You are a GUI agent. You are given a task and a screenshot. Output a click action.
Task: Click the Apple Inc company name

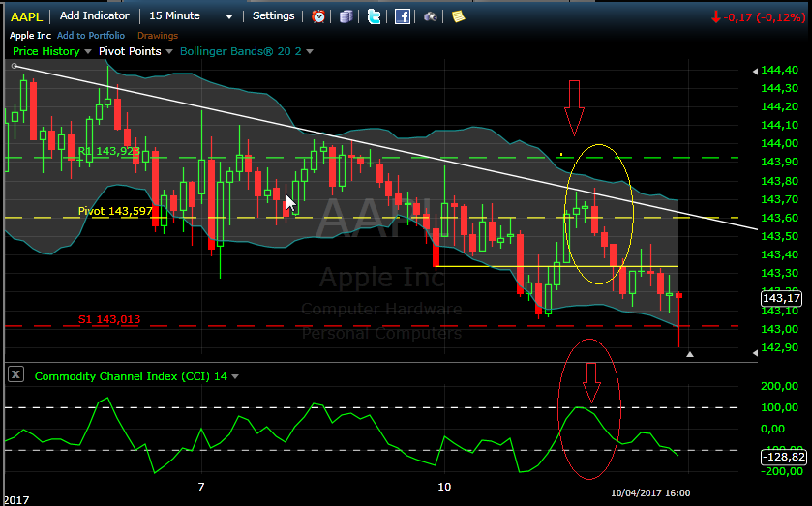pyautogui.click(x=30, y=35)
